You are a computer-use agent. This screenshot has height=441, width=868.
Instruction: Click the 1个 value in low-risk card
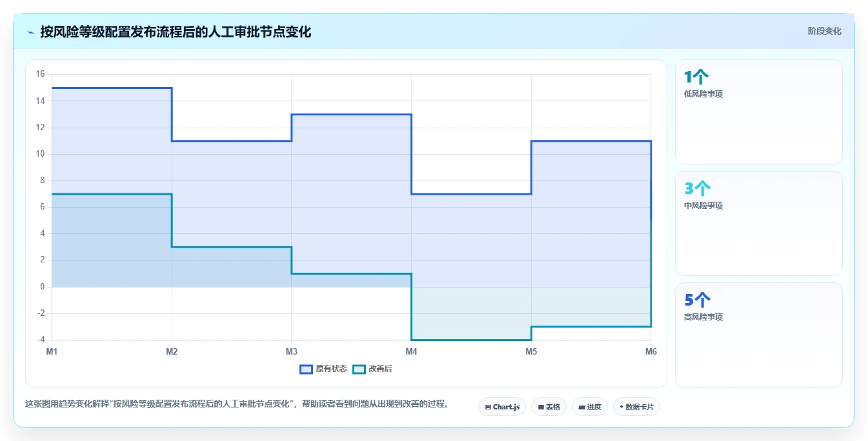point(696,77)
